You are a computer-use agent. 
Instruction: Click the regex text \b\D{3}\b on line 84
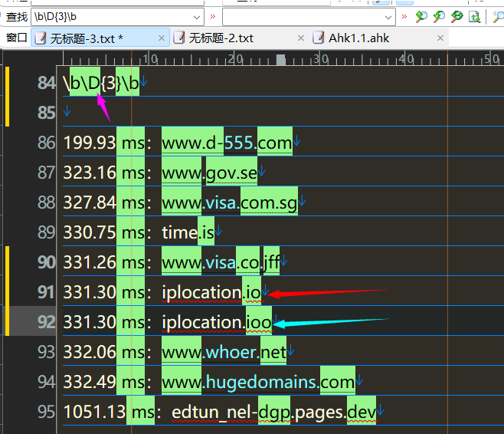click(x=101, y=83)
